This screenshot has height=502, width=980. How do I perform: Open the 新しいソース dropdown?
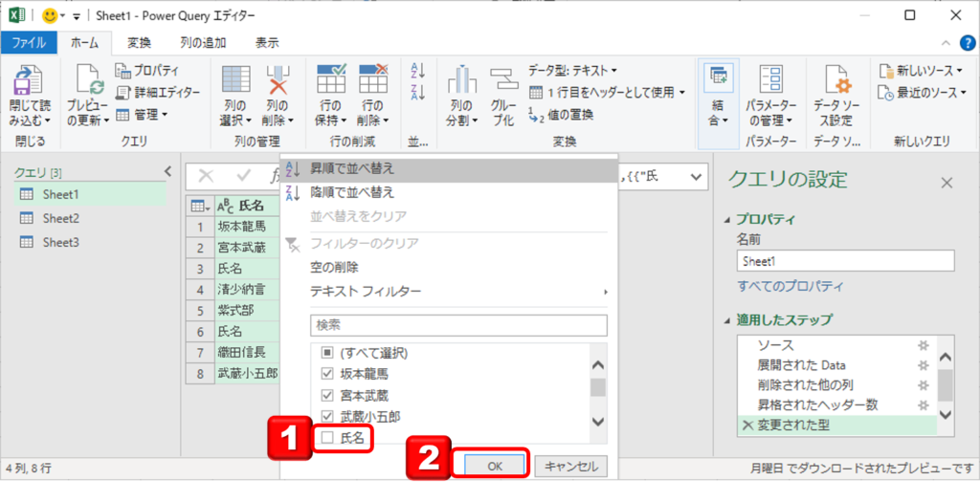[922, 70]
